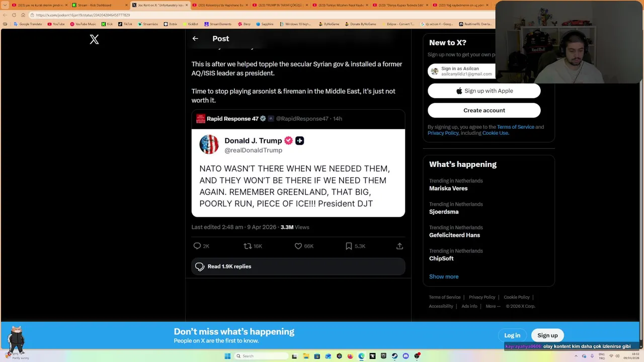This screenshot has width=644, height=362.
Task: Open the reply comment icon with 2K
Action: coord(197,246)
